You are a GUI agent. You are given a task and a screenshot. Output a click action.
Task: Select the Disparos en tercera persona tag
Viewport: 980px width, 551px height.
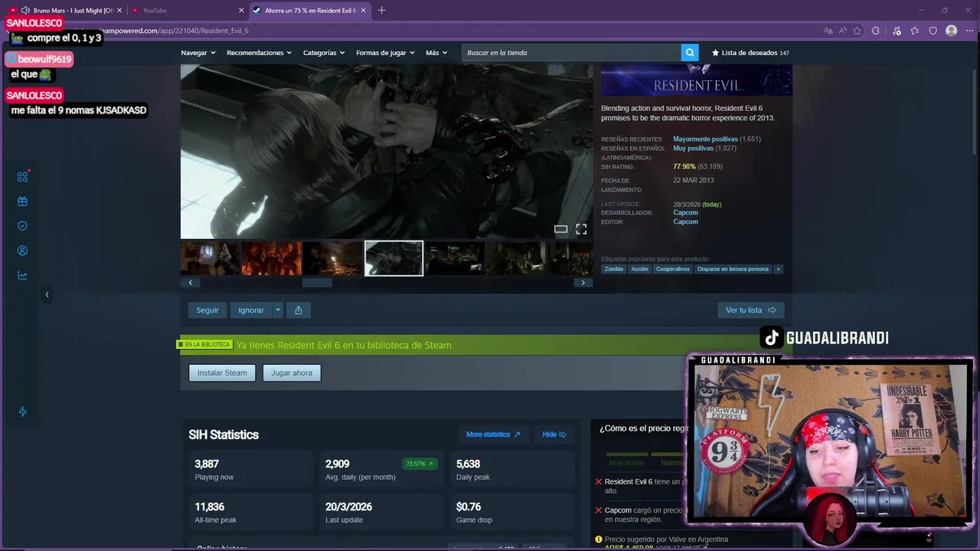733,269
